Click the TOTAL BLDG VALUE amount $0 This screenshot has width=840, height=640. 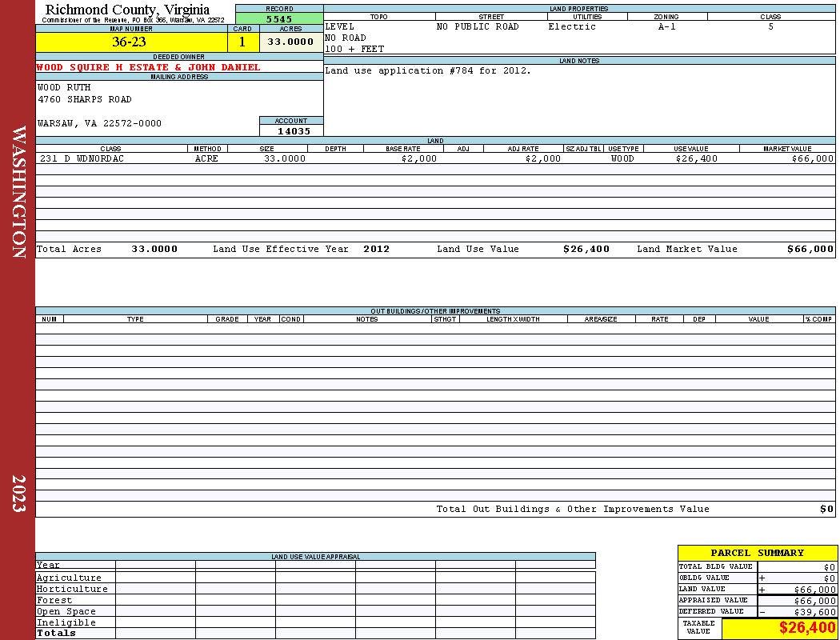click(x=830, y=567)
